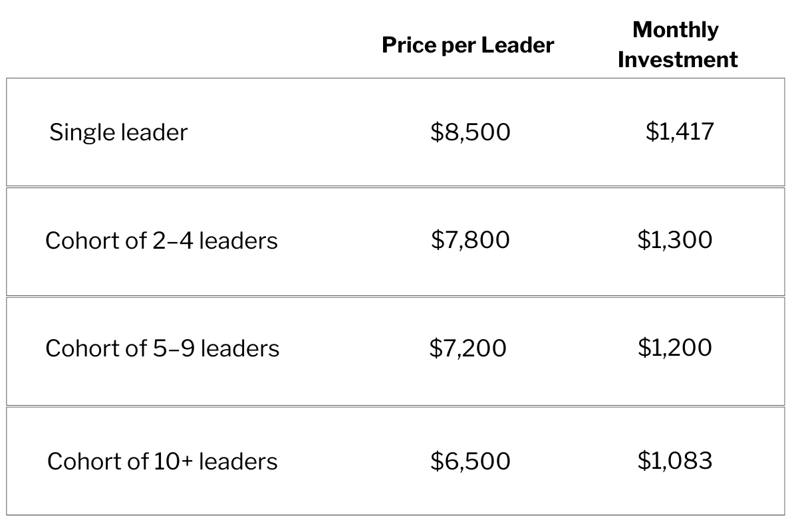Select the $1,083 monthly amount

pos(674,460)
